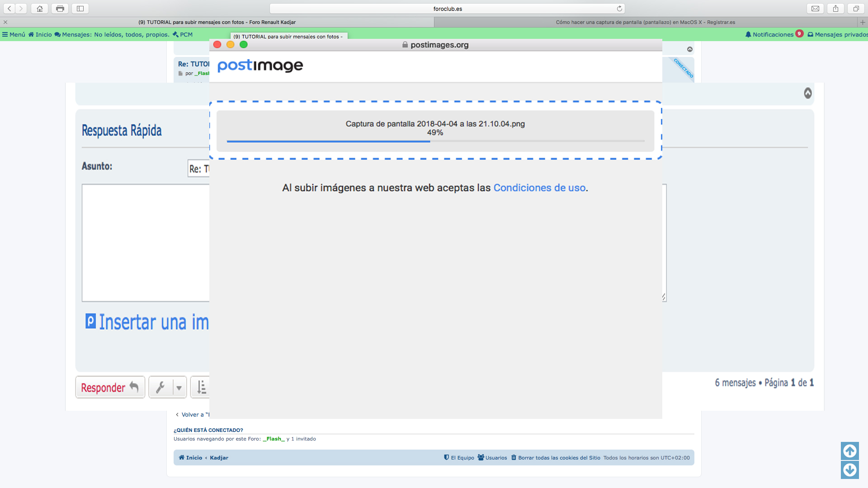Toggle the sidebar panel icon
The width and height of the screenshot is (868, 488).
pyautogui.click(x=80, y=9)
